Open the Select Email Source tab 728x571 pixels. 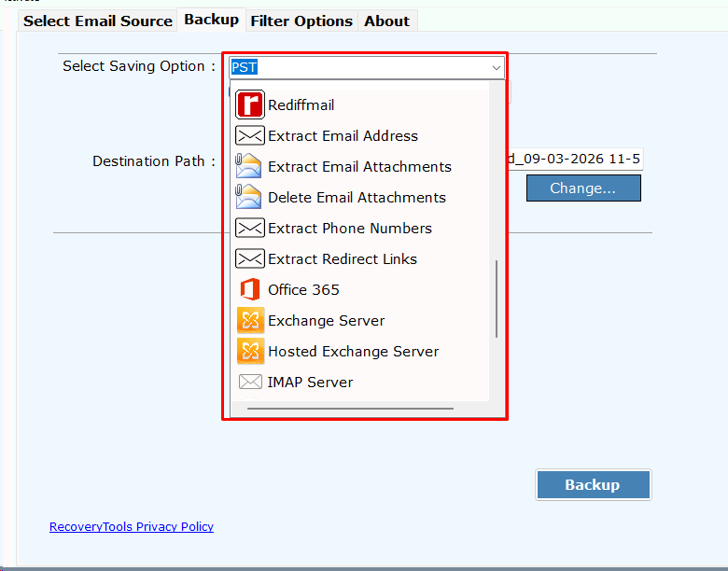97,21
